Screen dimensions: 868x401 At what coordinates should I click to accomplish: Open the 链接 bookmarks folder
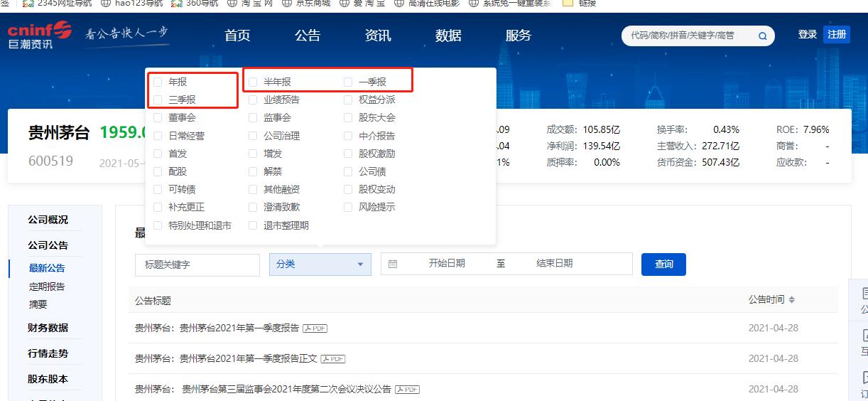[x=579, y=3]
